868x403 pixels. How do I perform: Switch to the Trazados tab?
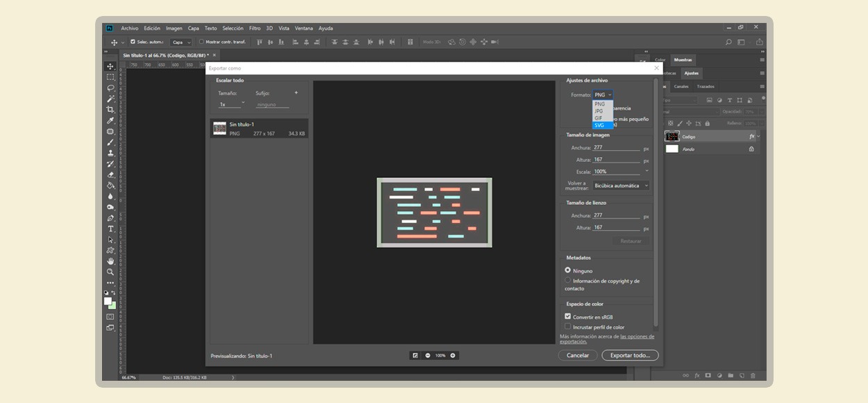tap(706, 86)
